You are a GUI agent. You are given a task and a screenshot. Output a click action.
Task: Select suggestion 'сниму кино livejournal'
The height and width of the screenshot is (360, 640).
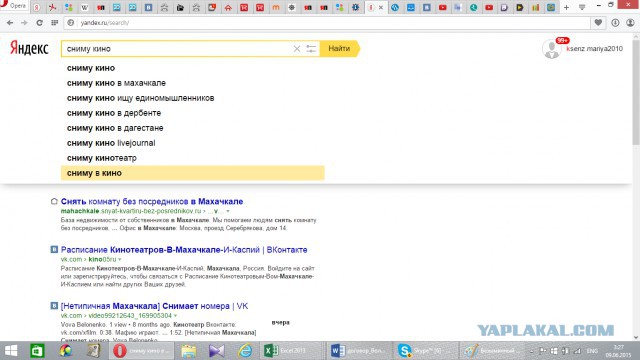pyautogui.click(x=193, y=143)
